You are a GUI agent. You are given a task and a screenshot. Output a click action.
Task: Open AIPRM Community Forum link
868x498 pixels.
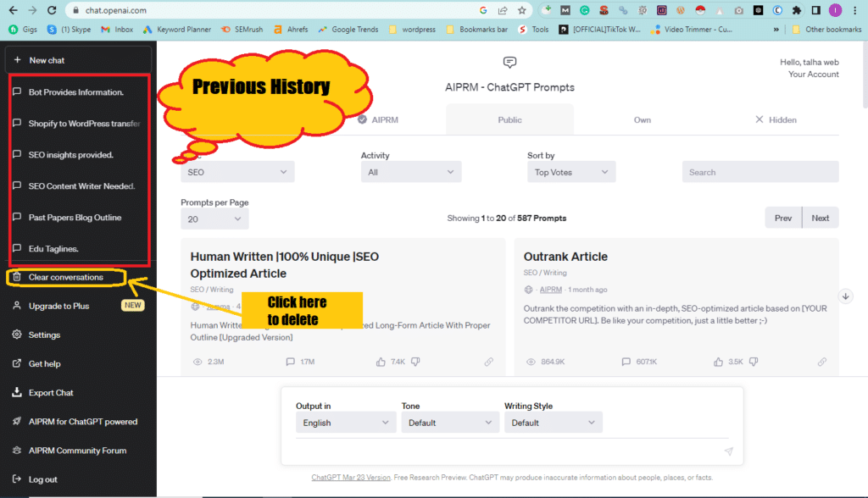click(x=78, y=451)
